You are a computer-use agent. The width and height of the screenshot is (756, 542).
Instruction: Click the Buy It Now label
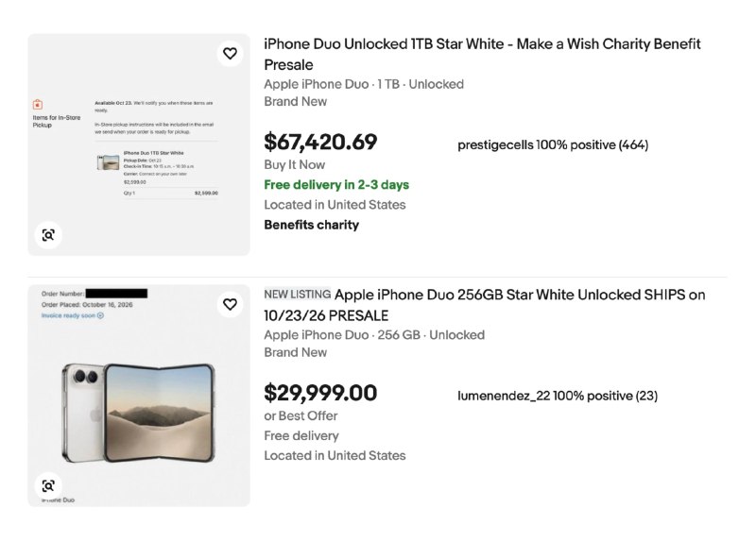[x=295, y=164]
